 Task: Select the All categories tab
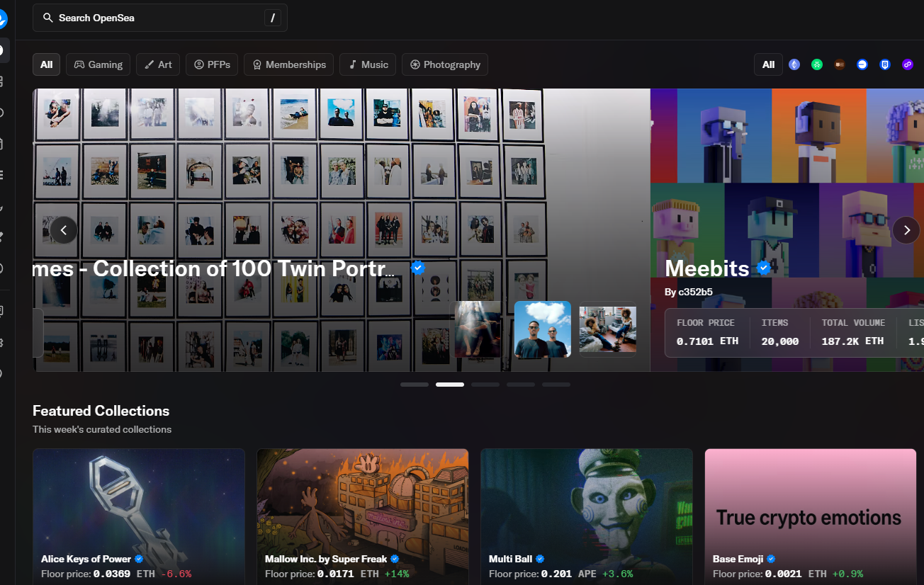(46, 64)
